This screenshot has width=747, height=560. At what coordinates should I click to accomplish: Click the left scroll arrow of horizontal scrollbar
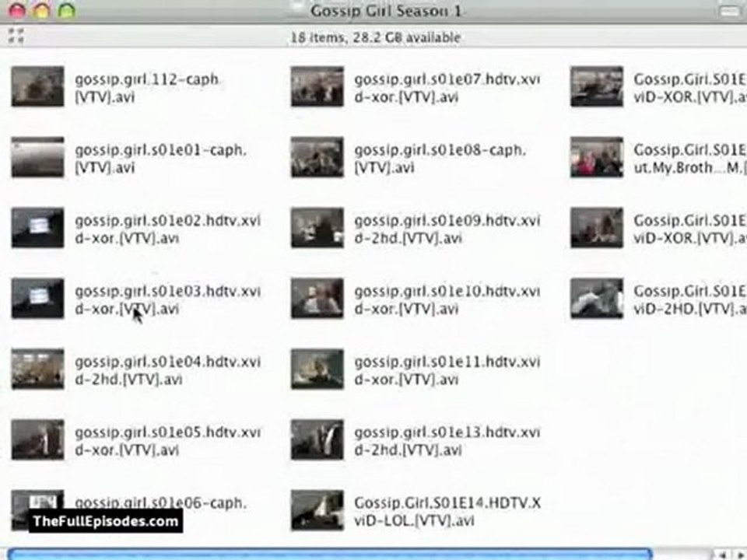pos(723,555)
